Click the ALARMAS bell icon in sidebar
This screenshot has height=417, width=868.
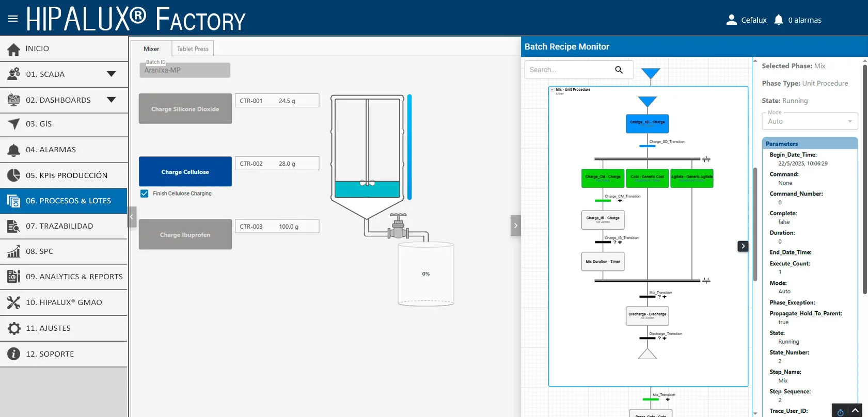coord(14,150)
